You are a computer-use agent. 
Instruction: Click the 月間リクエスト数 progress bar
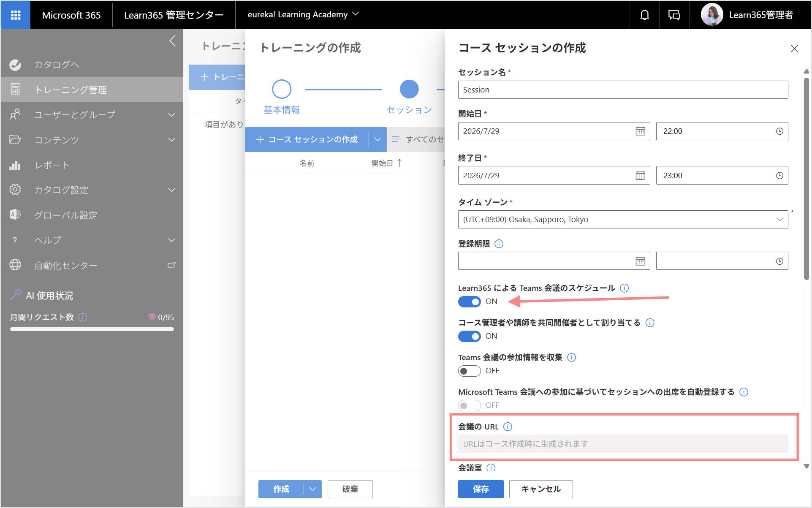(x=92, y=329)
